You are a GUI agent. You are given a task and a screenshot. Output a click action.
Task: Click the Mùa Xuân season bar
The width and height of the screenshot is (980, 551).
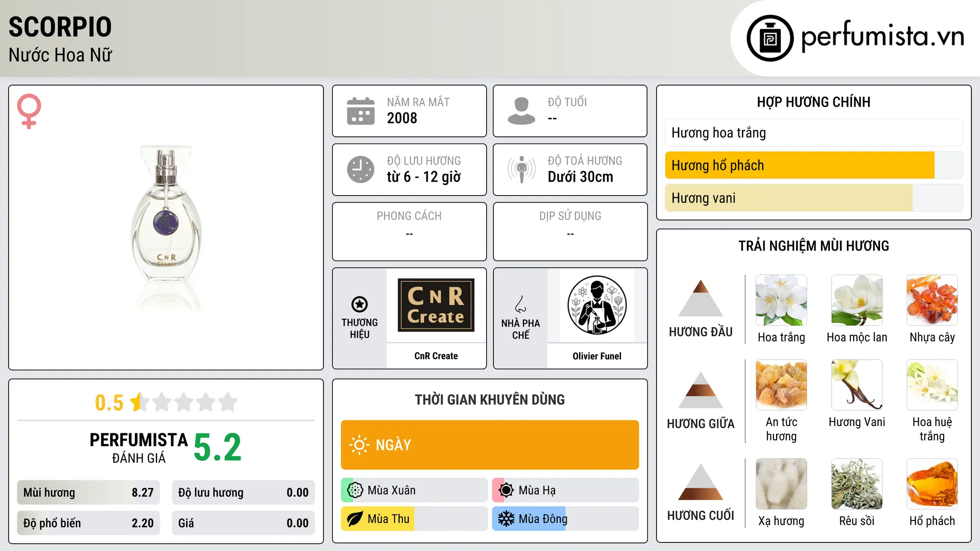[x=414, y=490]
